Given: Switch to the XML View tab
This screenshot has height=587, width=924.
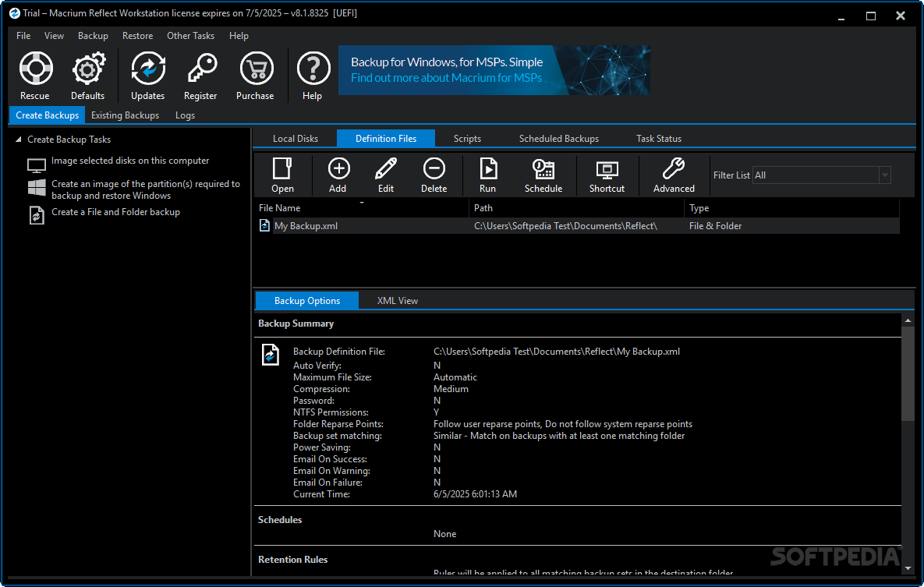Looking at the screenshot, I should tap(397, 301).
